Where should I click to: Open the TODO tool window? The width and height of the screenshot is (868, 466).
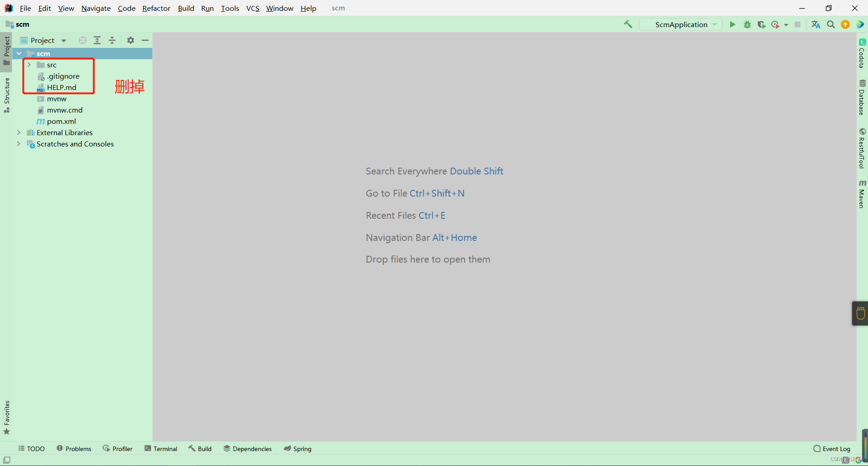(x=31, y=448)
